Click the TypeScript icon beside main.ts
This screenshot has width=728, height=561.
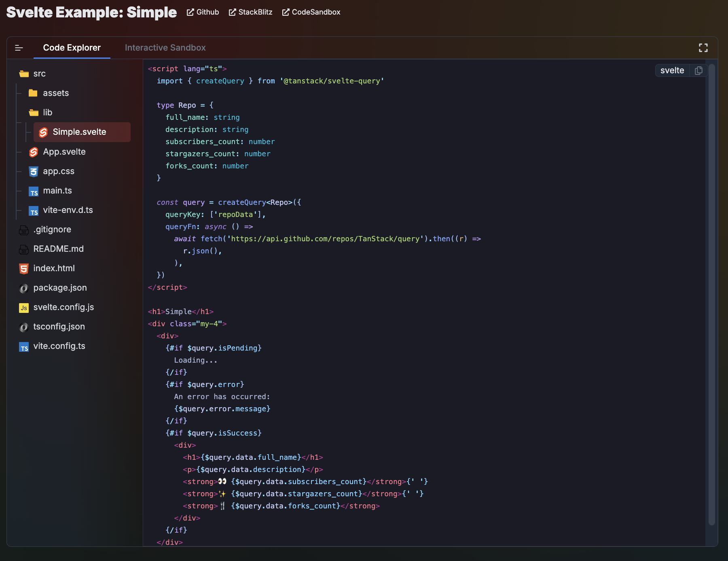pyautogui.click(x=34, y=191)
